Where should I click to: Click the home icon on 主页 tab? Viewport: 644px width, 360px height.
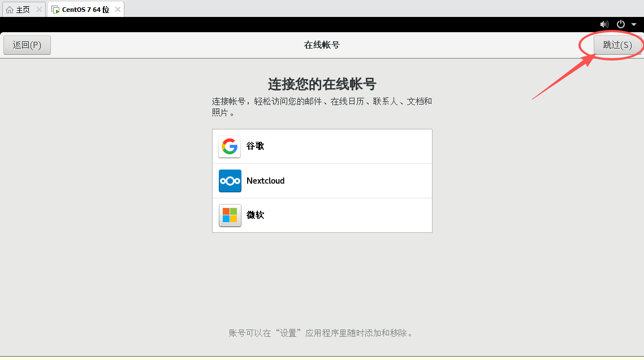pos(10,10)
